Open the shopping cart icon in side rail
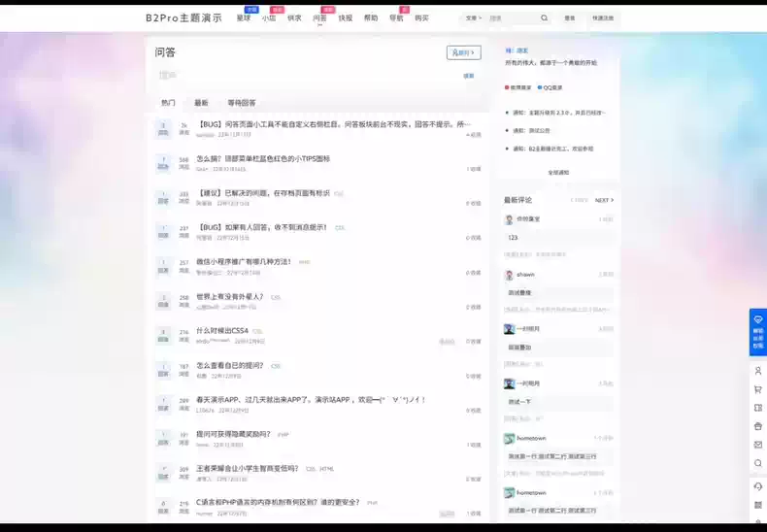This screenshot has width=767, height=532. point(757,389)
